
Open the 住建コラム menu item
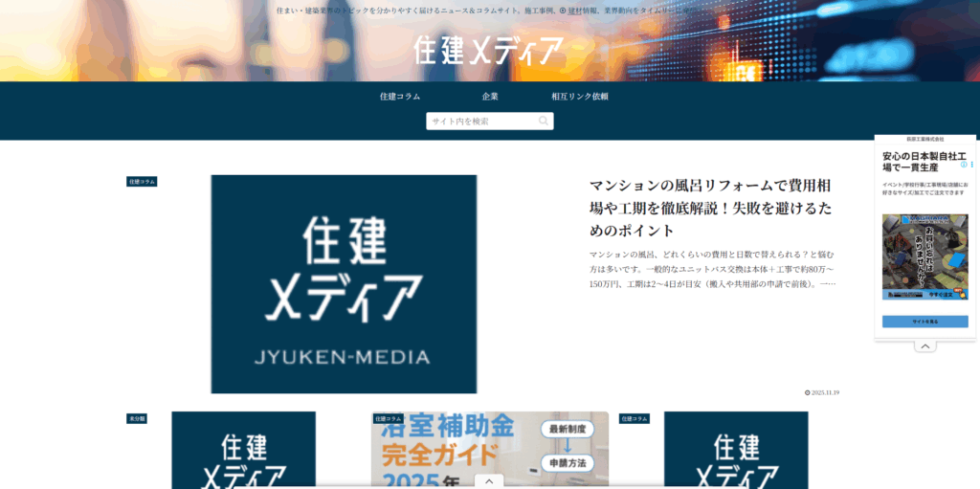(400, 97)
